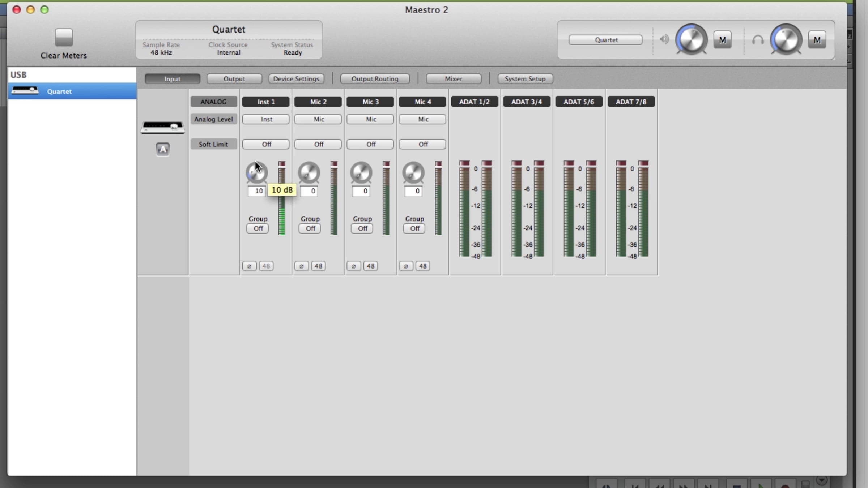
Task: Click the ADAT 3/4 channel label
Action: tap(527, 102)
